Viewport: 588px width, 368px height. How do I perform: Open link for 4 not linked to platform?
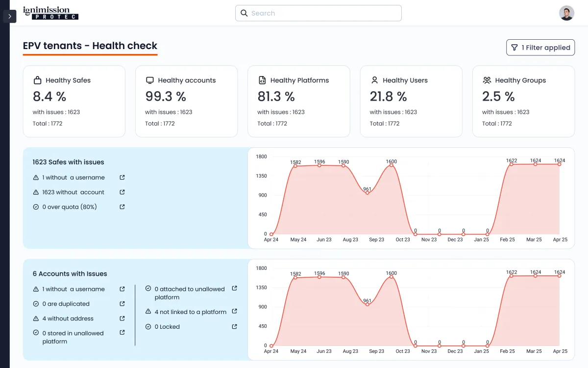pos(235,312)
